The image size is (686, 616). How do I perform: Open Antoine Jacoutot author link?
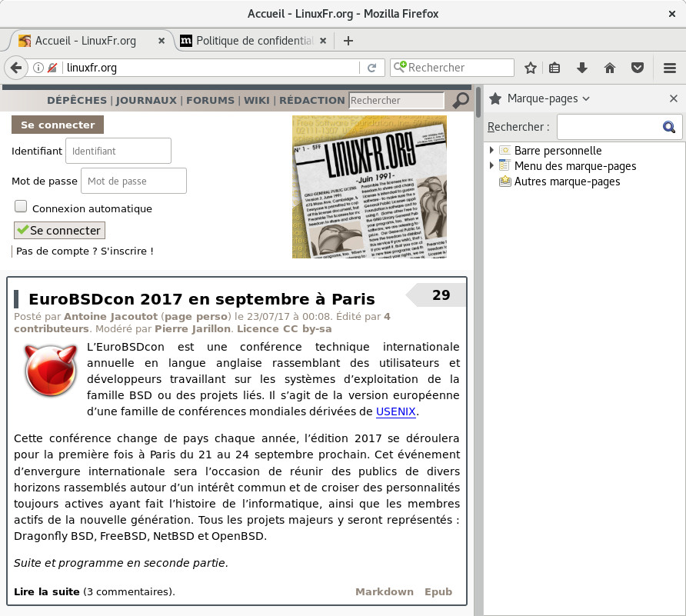111,316
